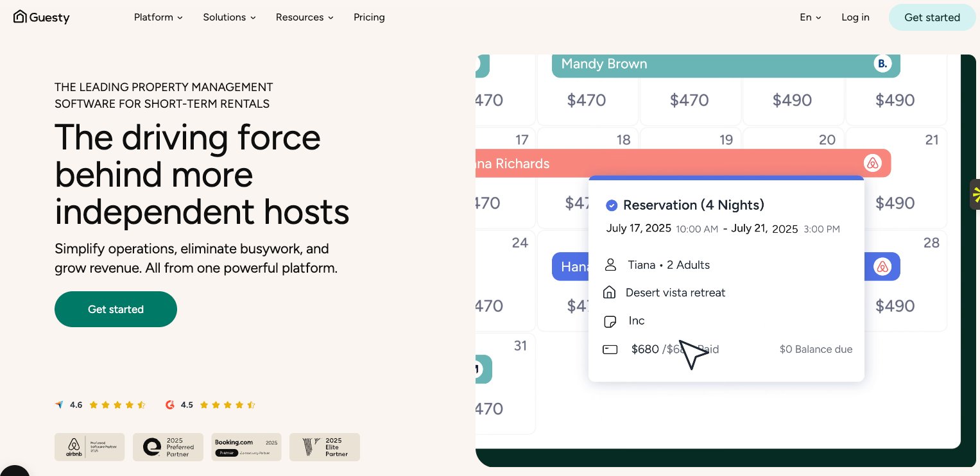Select the Mandy Brown reservation bar
Viewport: 980px width, 476px height.
click(x=706, y=64)
